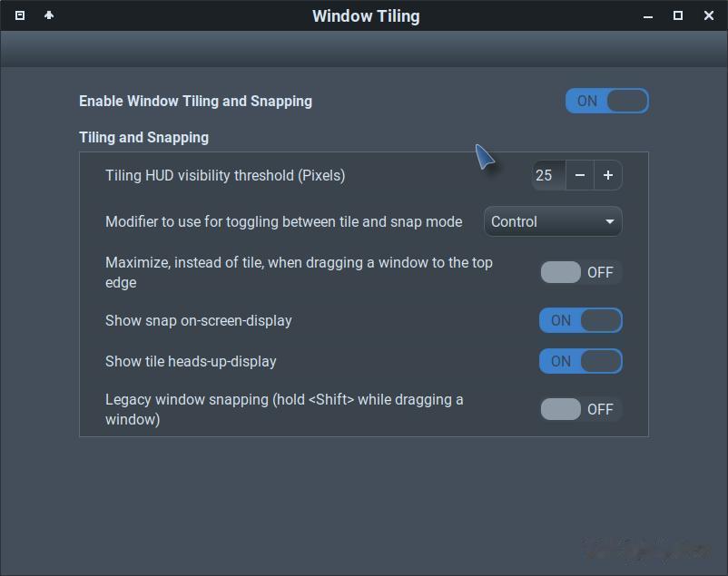Click the HUD visibility threshold value field
This screenshot has height=576, width=728.
pyautogui.click(x=549, y=175)
